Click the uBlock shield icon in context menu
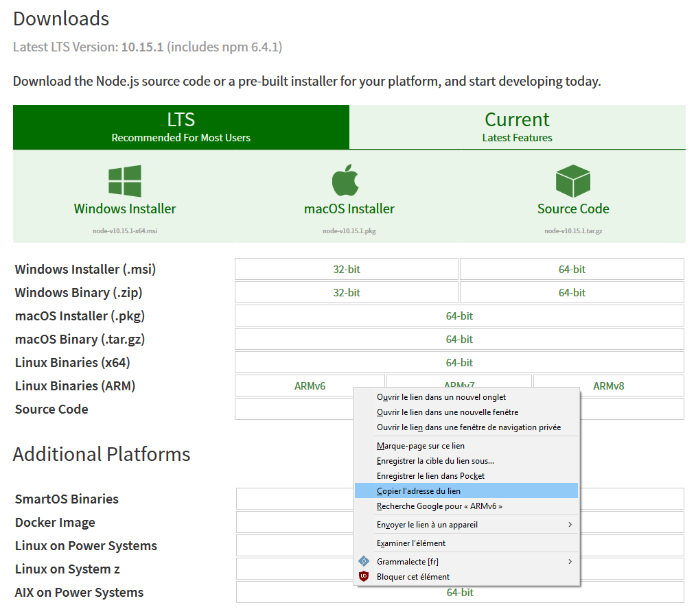696x616 pixels. coord(364,576)
